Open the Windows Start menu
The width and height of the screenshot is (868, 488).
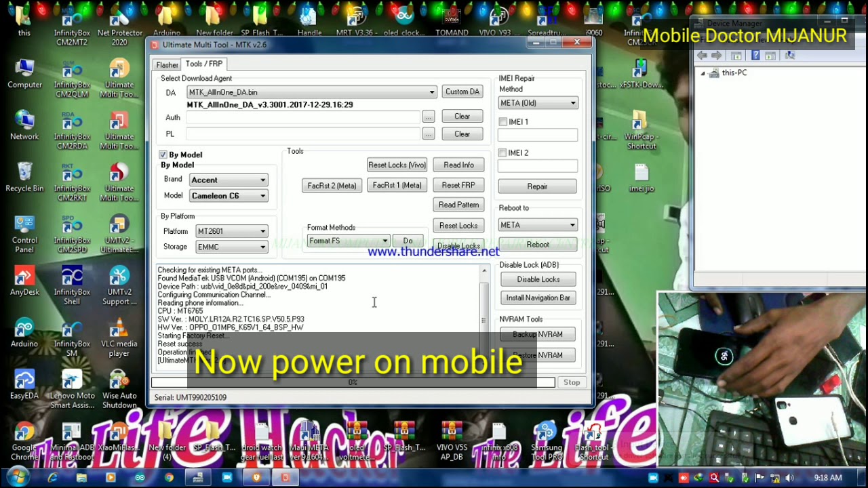pyautogui.click(x=17, y=477)
